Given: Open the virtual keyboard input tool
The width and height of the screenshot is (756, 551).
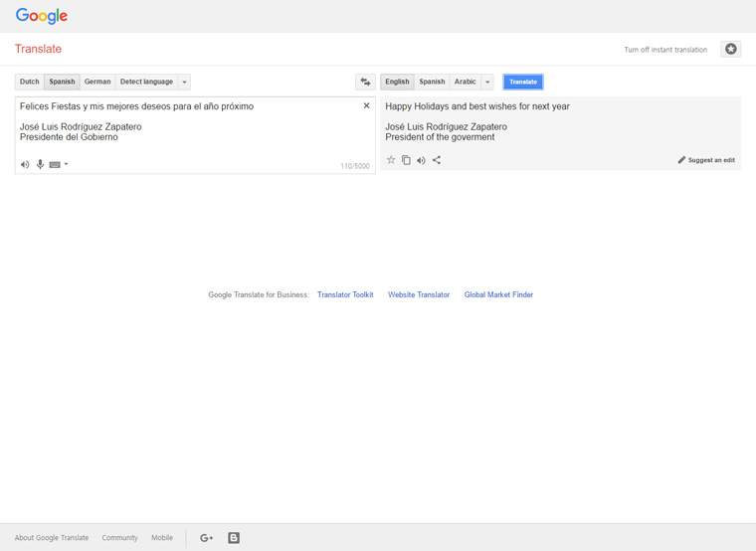Looking at the screenshot, I should 55,165.
